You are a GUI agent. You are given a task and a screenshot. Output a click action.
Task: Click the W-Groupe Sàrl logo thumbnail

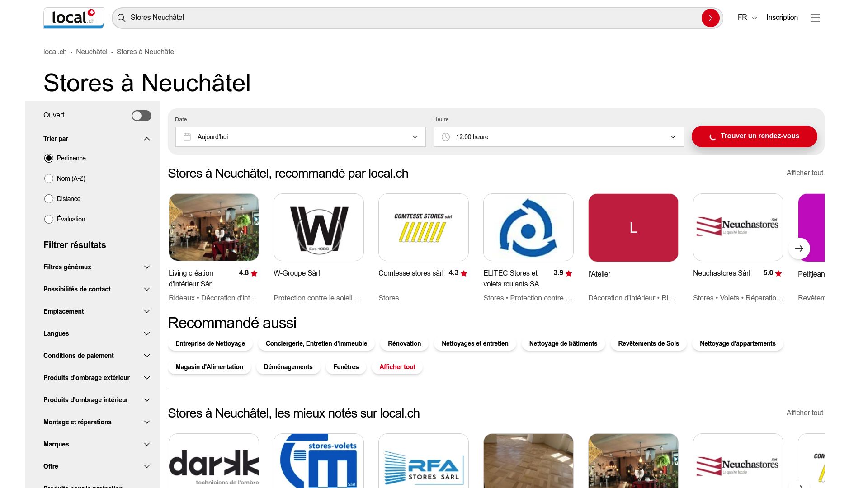click(x=318, y=227)
